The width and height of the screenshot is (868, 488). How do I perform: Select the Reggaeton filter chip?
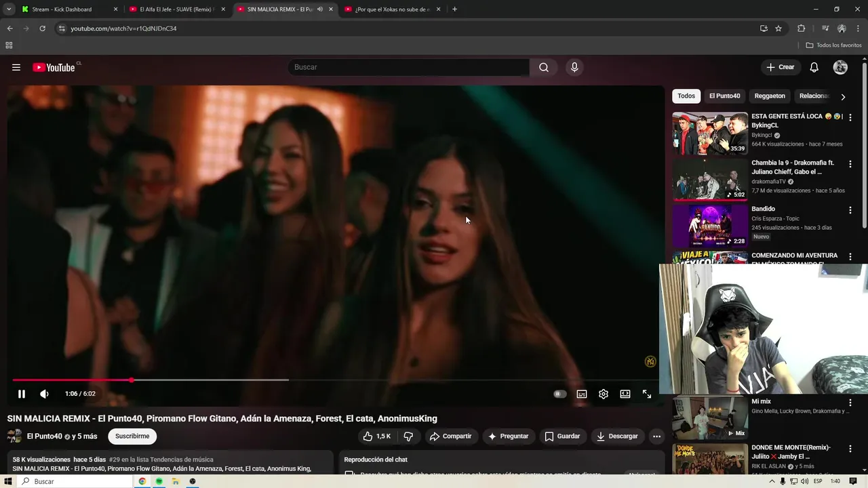pyautogui.click(x=770, y=96)
